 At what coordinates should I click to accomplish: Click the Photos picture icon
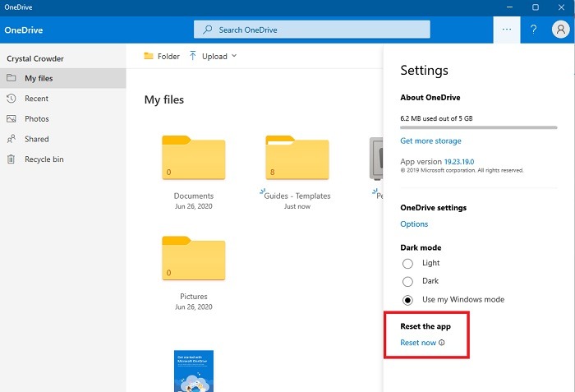pos(11,118)
